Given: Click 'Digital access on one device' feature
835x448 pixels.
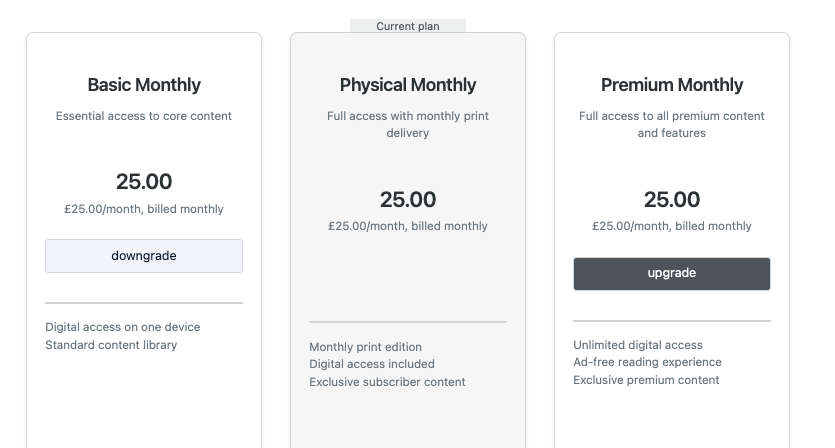Looking at the screenshot, I should pyautogui.click(x=122, y=327).
